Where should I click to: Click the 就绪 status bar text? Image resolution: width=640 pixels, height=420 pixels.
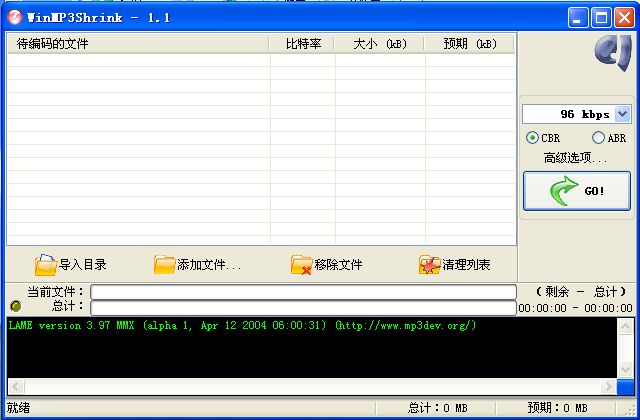pyautogui.click(x=18, y=408)
